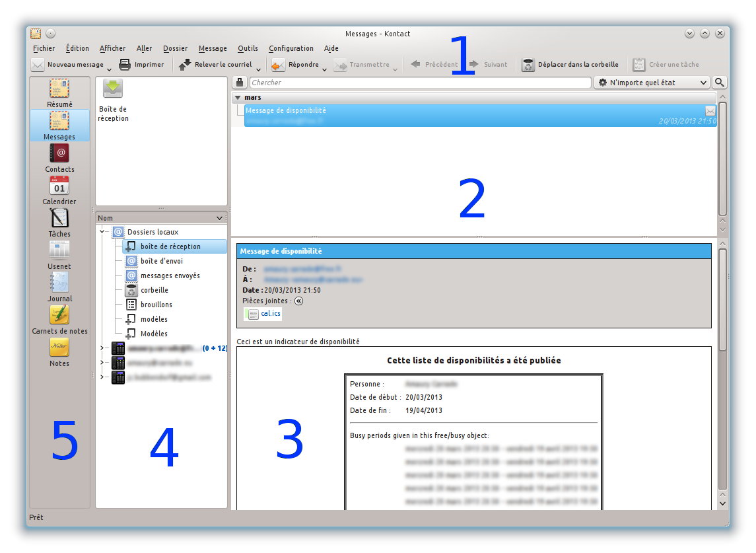756x553 pixels.
Task: Click the message list vertical scrollbar
Action: (722, 159)
